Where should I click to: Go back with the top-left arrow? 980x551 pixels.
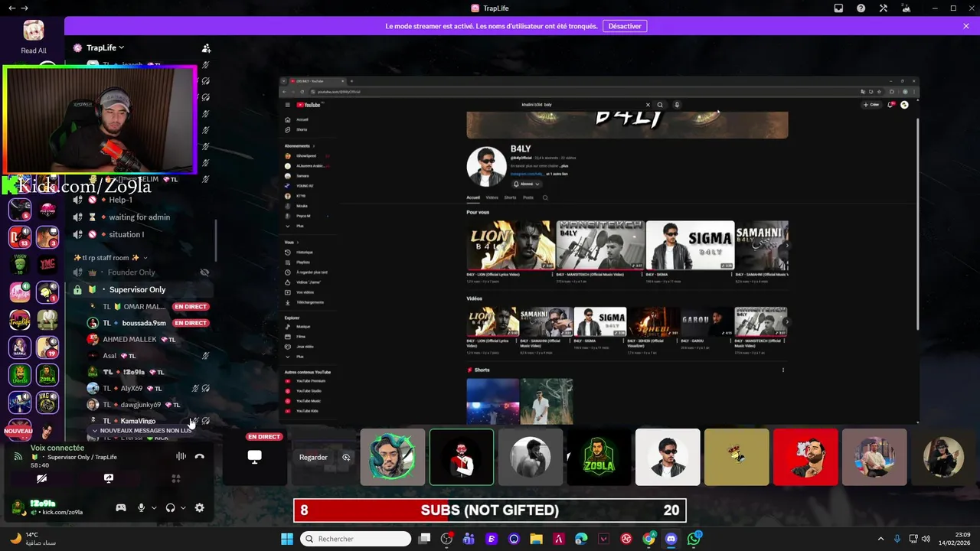(11, 8)
